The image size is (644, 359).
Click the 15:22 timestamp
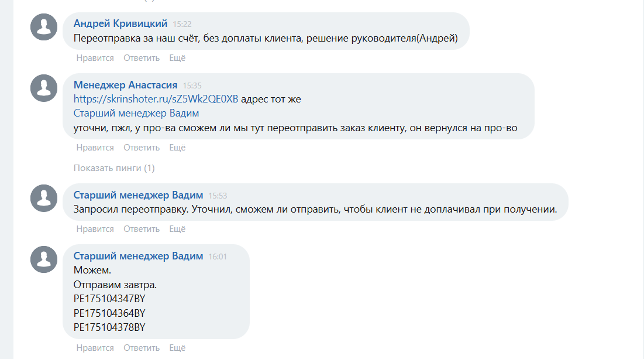point(182,24)
